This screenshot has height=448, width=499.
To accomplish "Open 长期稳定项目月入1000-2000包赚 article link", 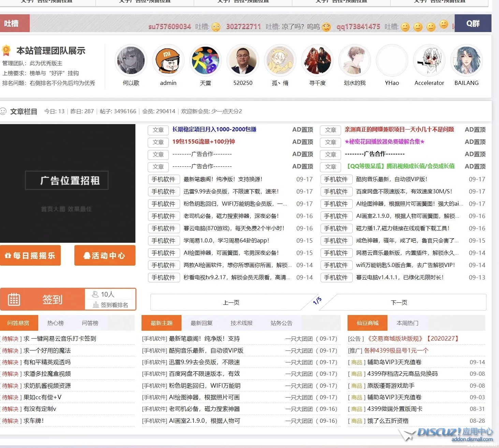I will pyautogui.click(x=214, y=129).
